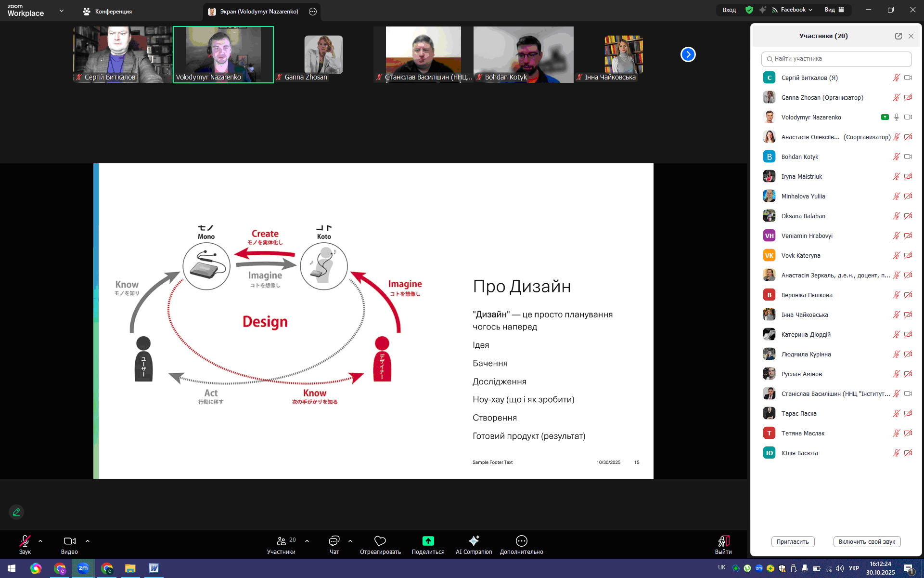The height and width of the screenshot is (578, 924).
Task: Open the Вид (View) menu
Action: tap(834, 10)
